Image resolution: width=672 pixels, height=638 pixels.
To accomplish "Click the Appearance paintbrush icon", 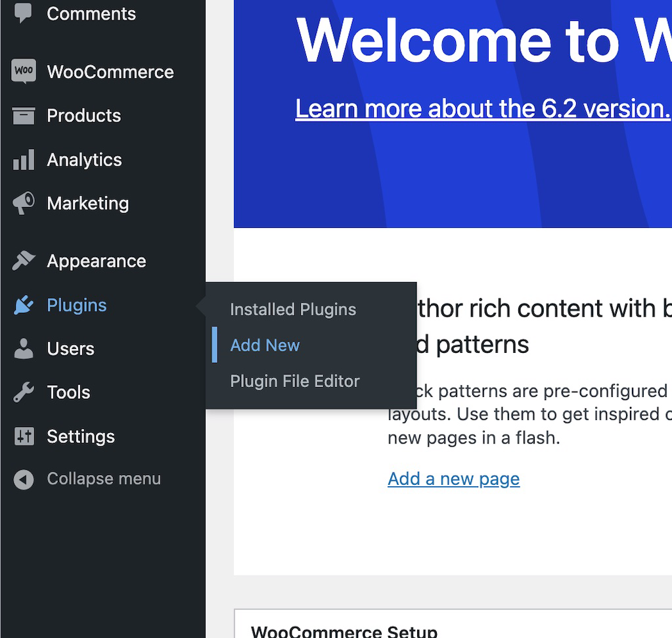I will click(x=24, y=261).
